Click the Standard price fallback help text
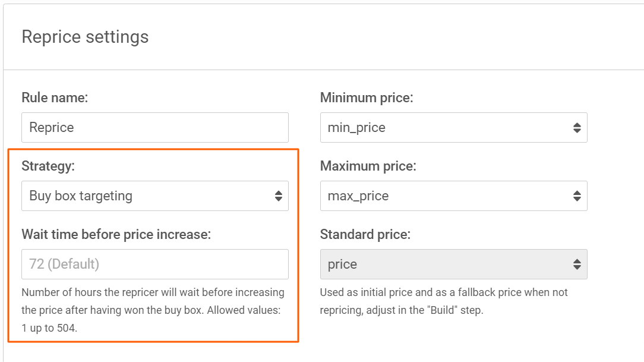Screen dimensions: 644x362 pos(443,301)
